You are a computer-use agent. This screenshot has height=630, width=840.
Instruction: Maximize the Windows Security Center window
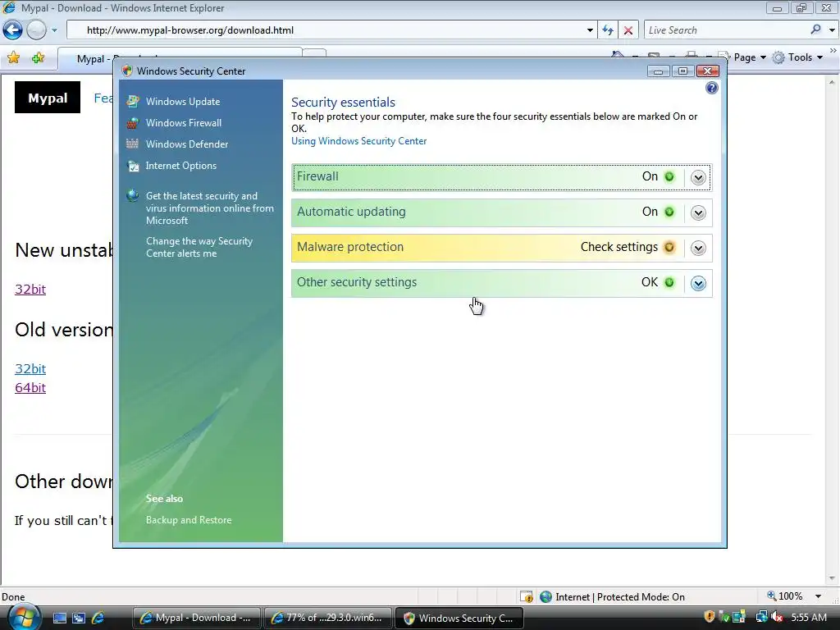682,71
